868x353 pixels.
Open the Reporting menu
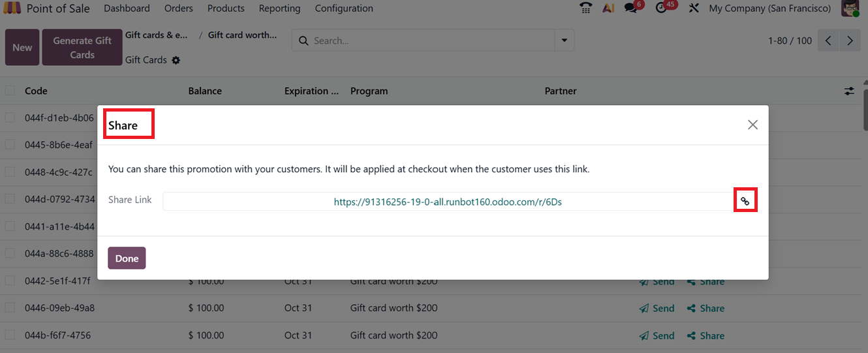(x=279, y=8)
